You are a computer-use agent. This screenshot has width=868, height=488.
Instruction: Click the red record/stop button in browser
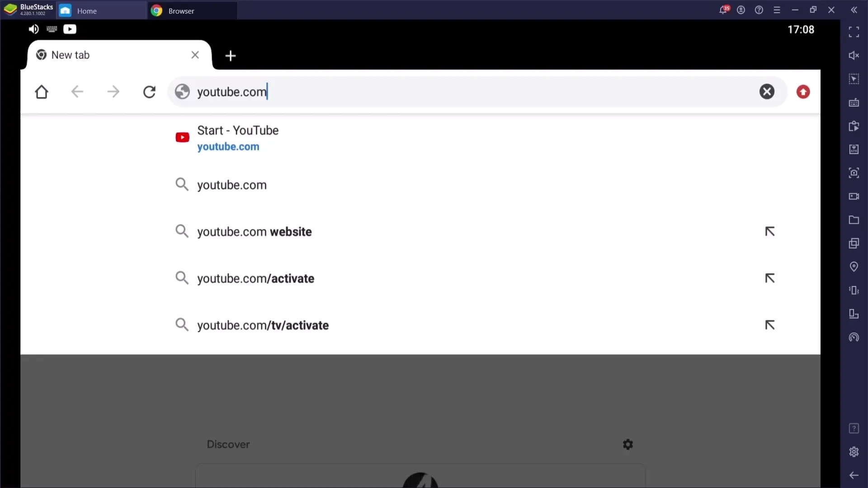802,92
